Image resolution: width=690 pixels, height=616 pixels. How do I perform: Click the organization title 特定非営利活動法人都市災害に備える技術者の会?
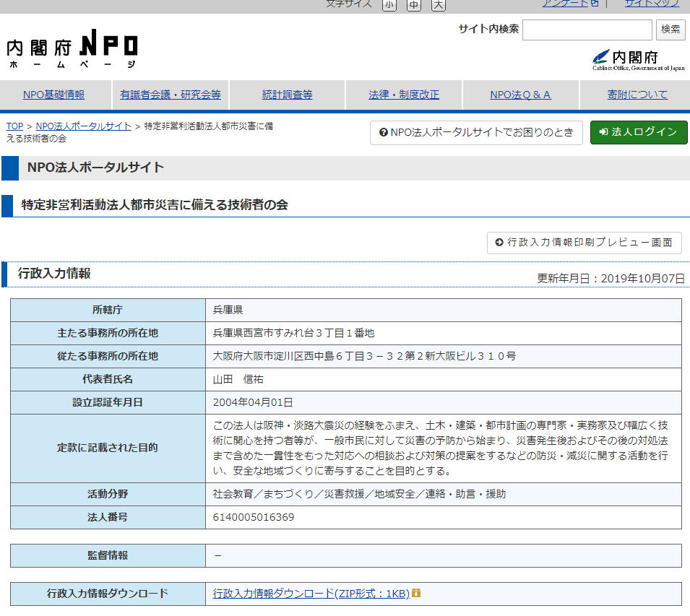(155, 205)
